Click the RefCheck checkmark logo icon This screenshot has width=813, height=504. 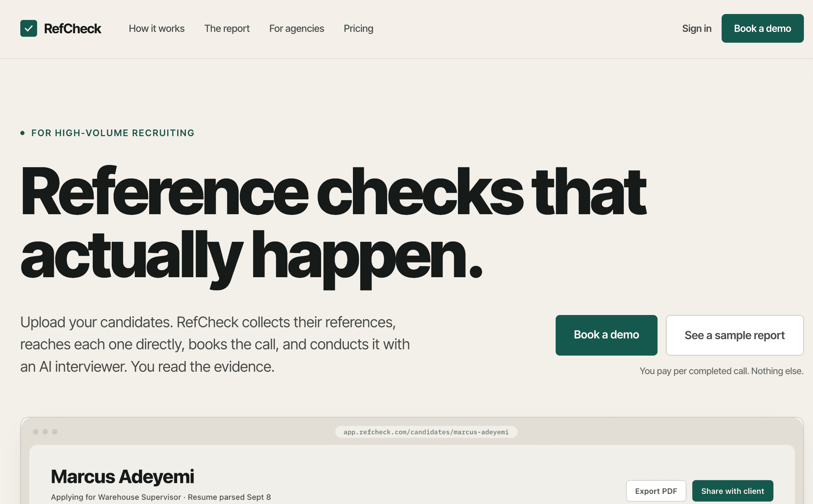29,28
